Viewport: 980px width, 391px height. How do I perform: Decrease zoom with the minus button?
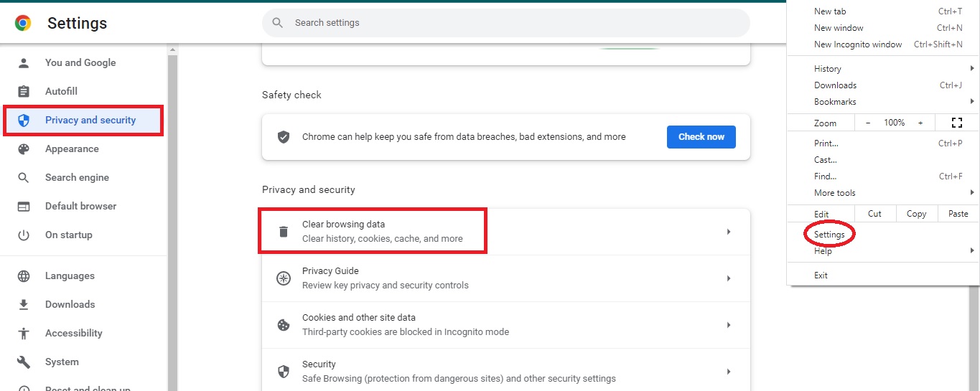click(868, 123)
